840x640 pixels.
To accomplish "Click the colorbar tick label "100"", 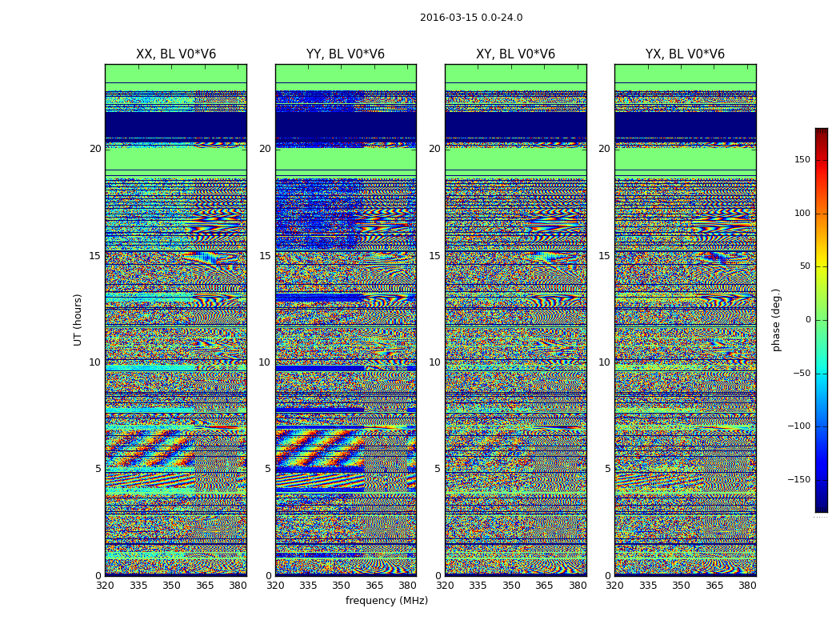I will 802,213.
